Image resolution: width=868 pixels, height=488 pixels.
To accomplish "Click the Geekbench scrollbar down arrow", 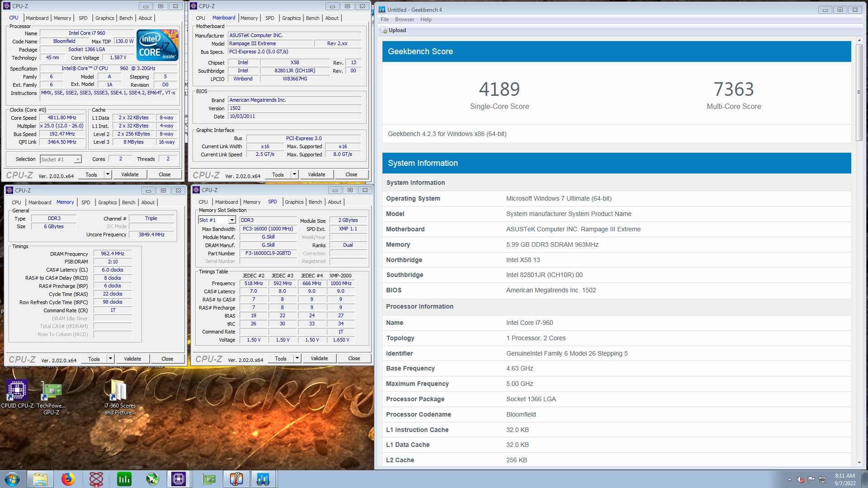I will (x=859, y=463).
